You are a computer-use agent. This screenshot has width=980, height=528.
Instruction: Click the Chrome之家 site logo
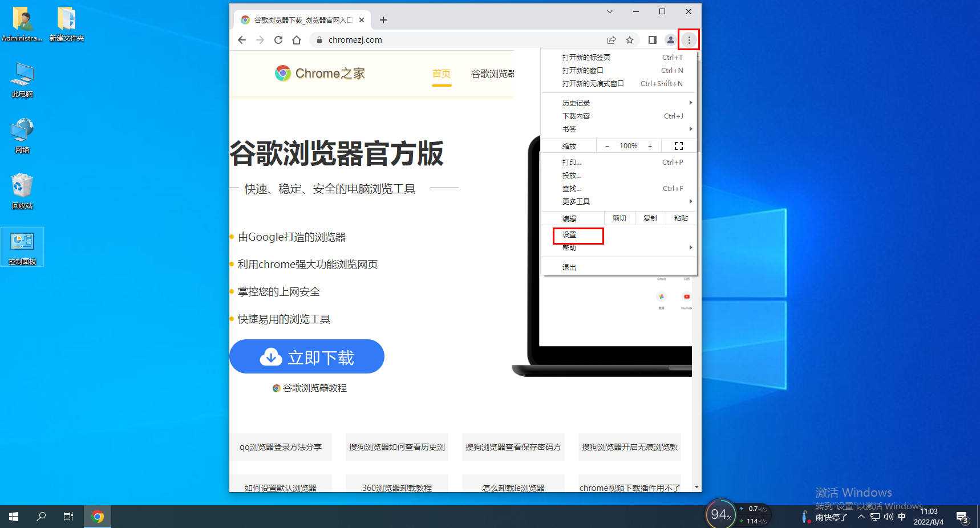[320, 73]
